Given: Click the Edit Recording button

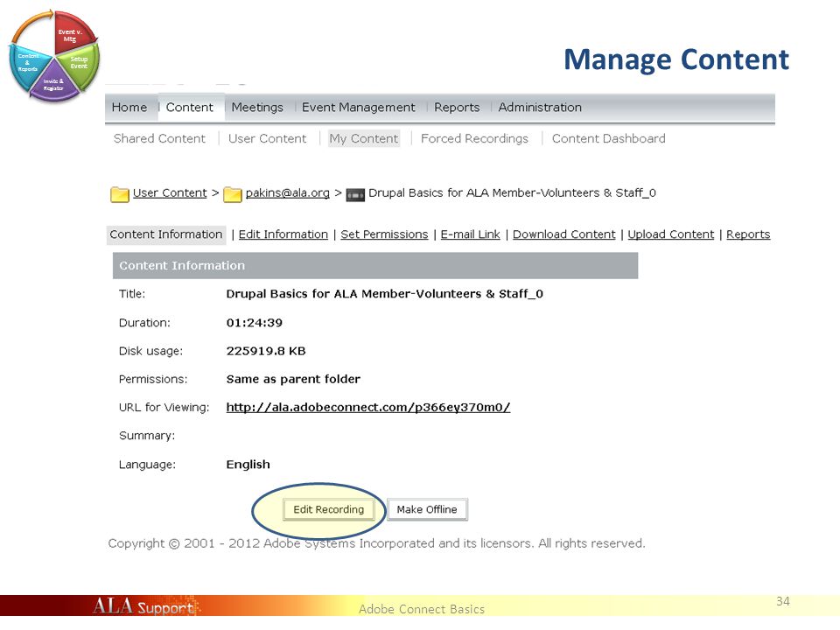Looking at the screenshot, I should pos(328,509).
